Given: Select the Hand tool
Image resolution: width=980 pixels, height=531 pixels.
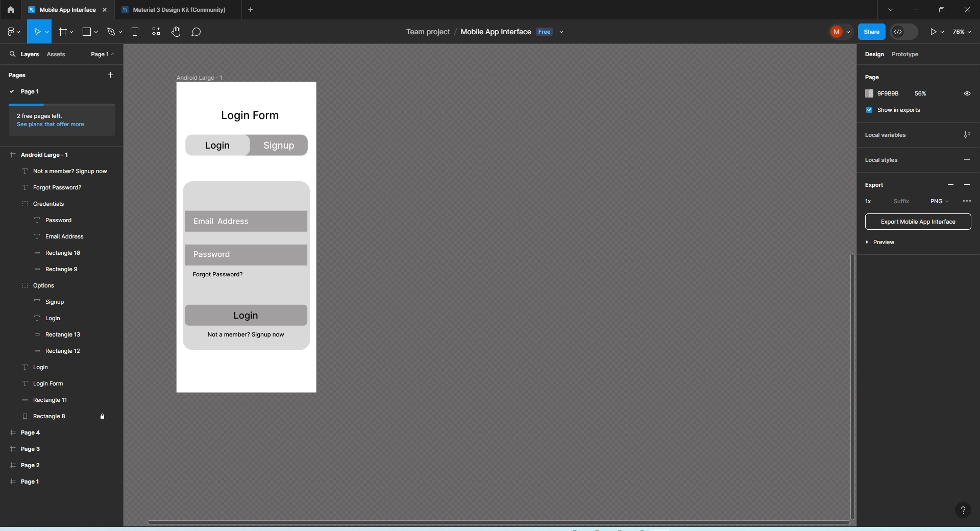Looking at the screenshot, I should coord(176,32).
